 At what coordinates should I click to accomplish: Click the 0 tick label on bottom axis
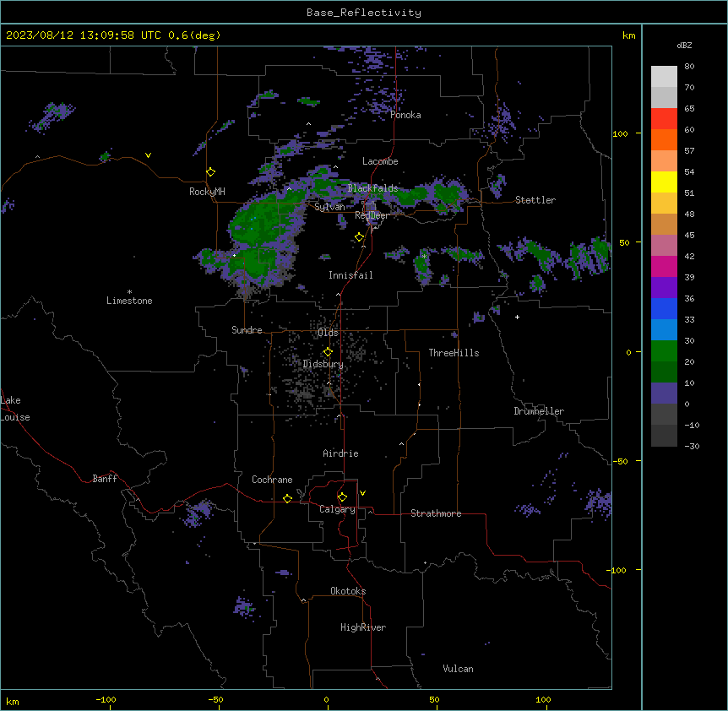point(326,700)
